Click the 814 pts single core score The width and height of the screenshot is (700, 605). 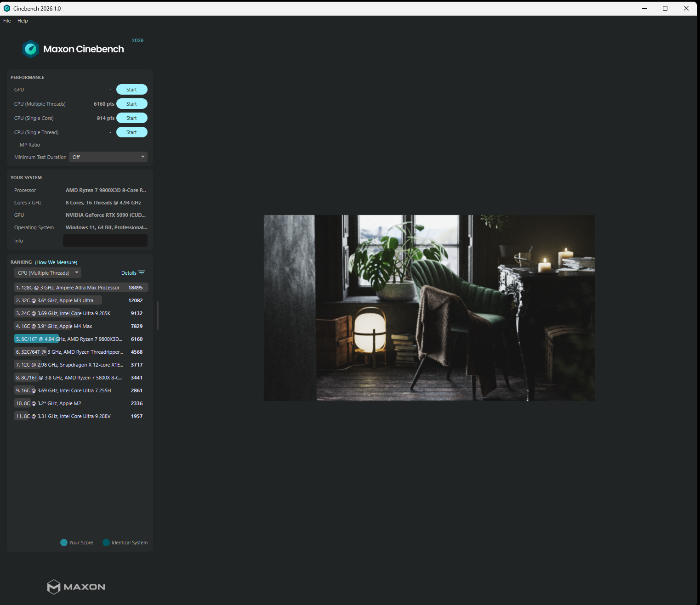click(x=106, y=118)
